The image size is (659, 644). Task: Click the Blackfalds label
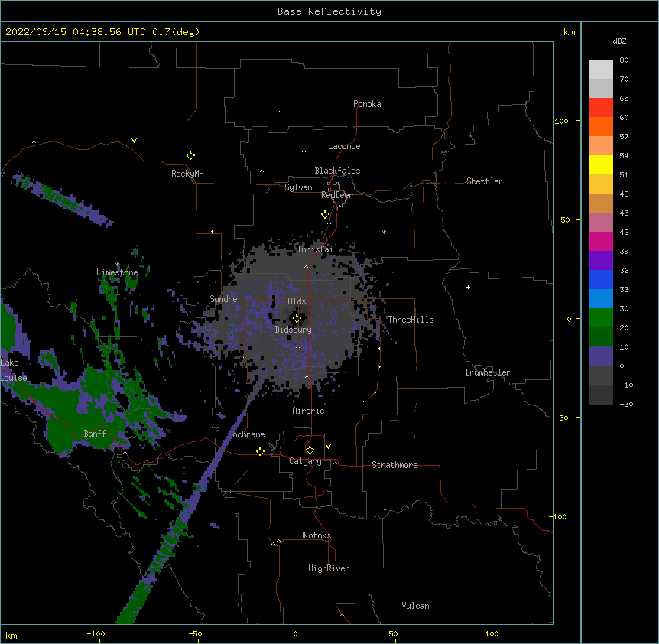click(x=337, y=171)
